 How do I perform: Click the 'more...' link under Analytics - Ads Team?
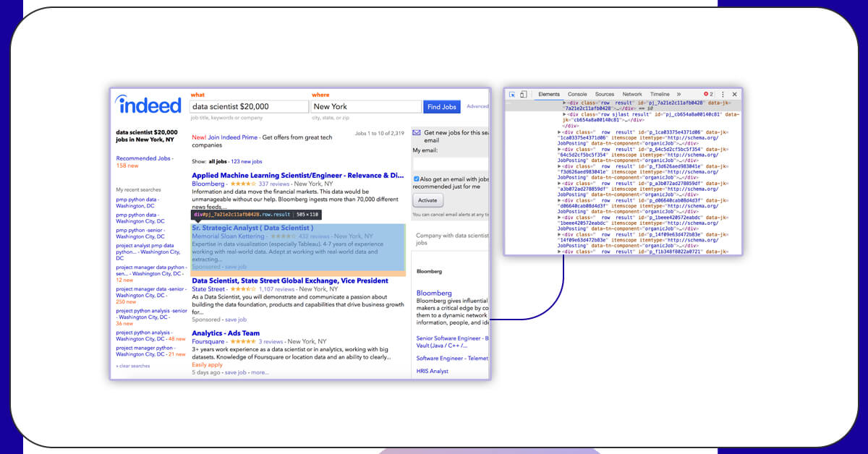point(260,372)
